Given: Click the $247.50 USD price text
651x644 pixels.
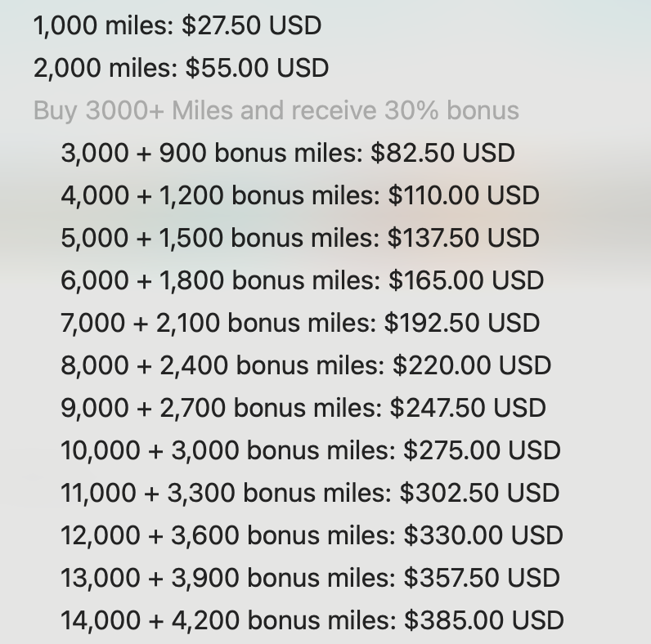Looking at the screenshot, I should coord(469,408).
